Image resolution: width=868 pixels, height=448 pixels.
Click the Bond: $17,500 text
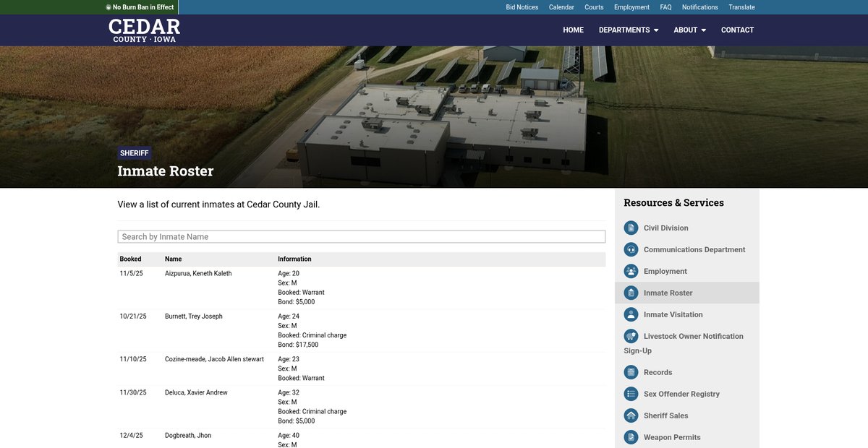298,345
